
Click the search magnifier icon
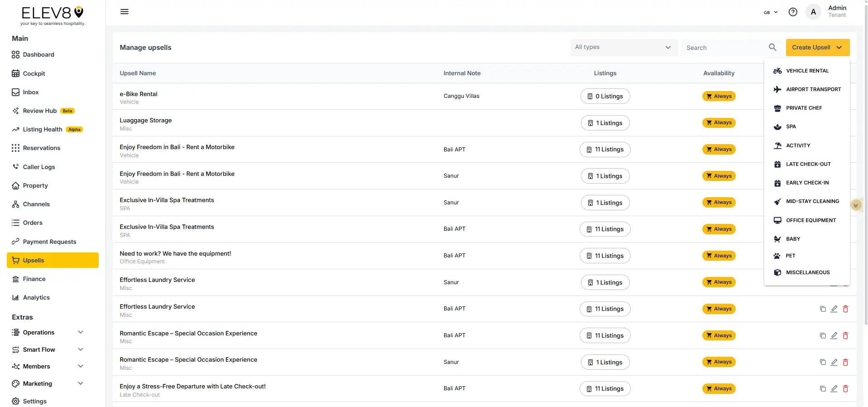[772, 47]
